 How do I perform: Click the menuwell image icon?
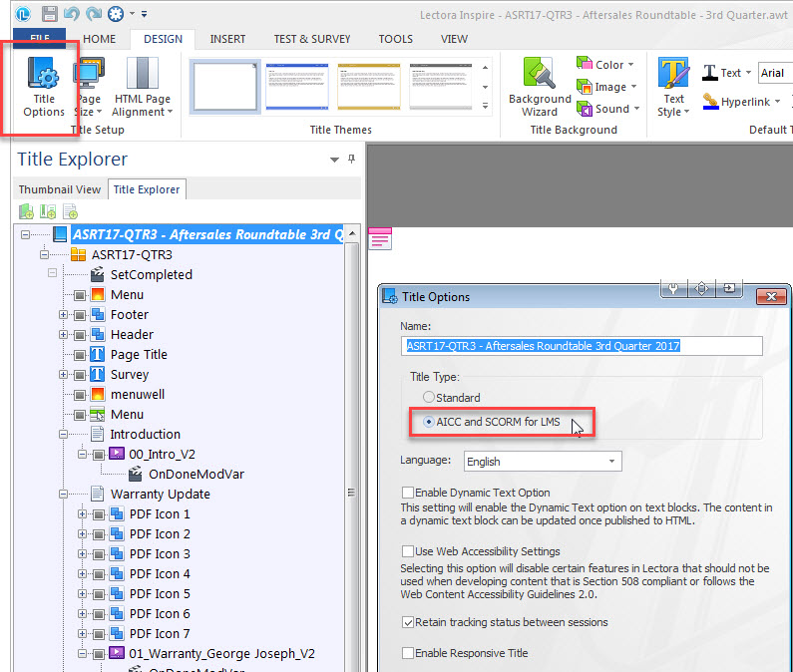(97, 395)
